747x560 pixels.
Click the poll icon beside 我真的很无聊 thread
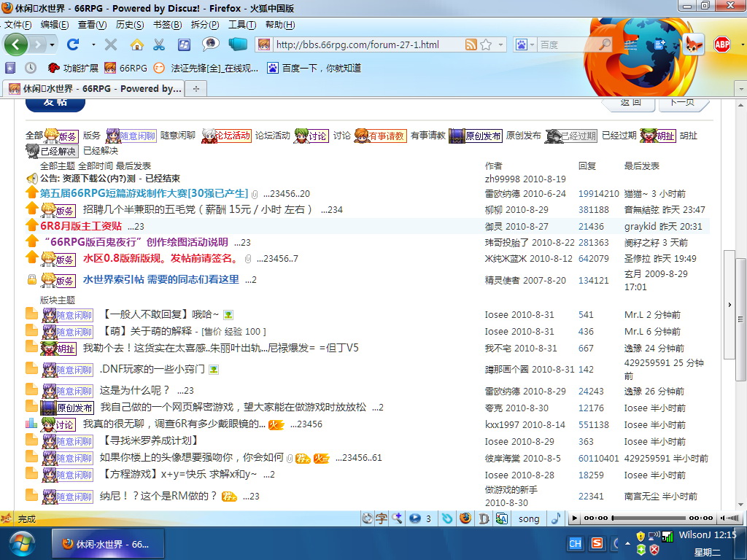(31, 423)
